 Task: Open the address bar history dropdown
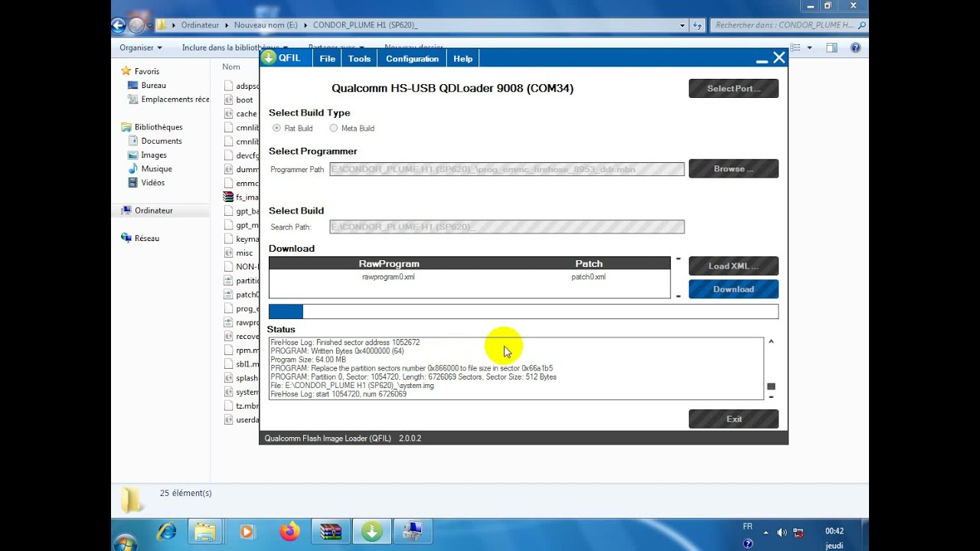682,25
